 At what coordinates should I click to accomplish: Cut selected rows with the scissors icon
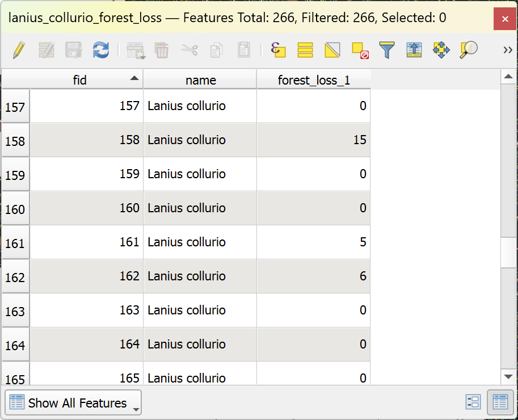189,50
